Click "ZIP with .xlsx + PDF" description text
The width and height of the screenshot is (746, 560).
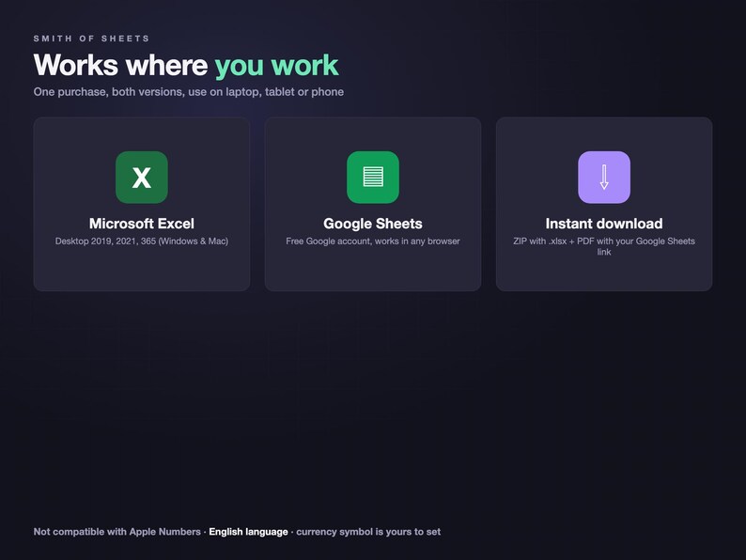click(x=604, y=246)
